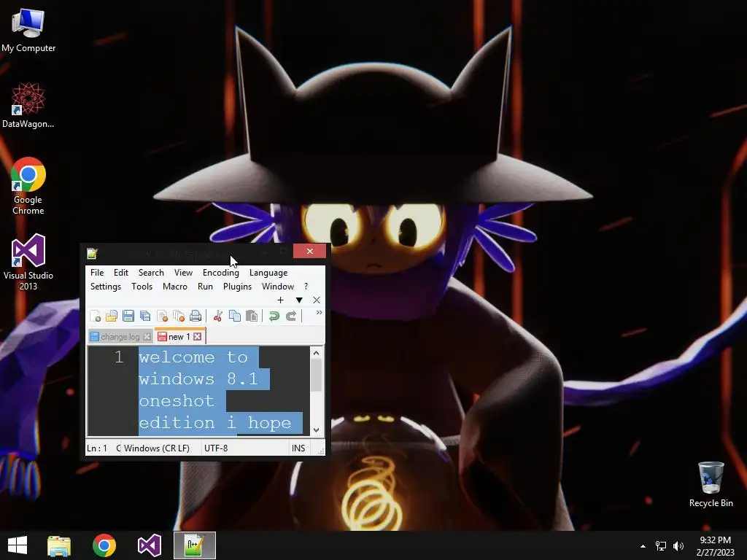The width and height of the screenshot is (747, 560).
Task: Click the text 'welcome to' in the editor
Action: (193, 357)
